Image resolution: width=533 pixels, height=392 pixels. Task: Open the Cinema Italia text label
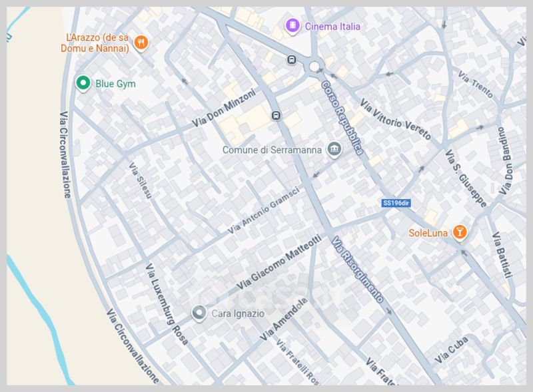click(x=333, y=26)
